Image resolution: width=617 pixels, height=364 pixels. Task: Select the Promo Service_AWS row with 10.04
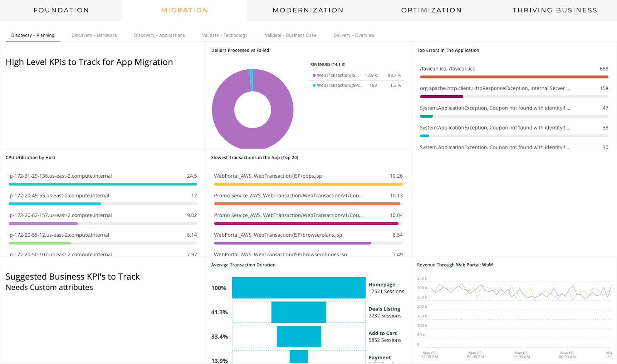point(308,219)
